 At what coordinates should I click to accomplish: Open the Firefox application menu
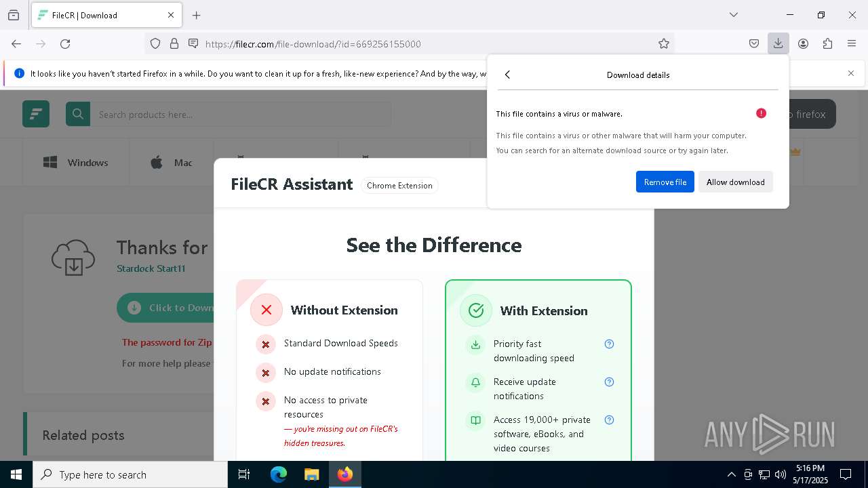point(852,43)
